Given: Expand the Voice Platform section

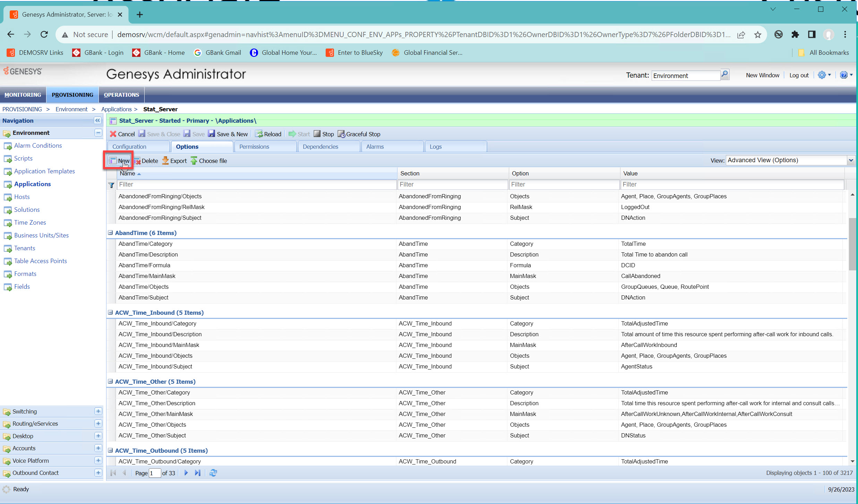Looking at the screenshot, I should (x=98, y=460).
